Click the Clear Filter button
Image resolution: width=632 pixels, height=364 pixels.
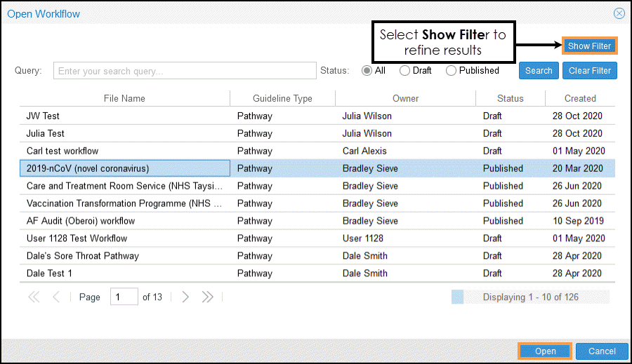click(589, 70)
